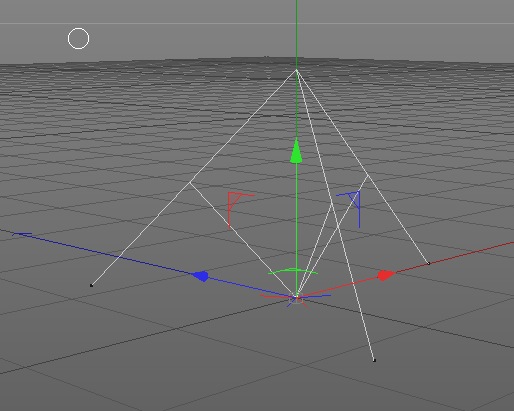Select the bottom-right base corner vertex point
514x411 pixels.
pyautogui.click(x=374, y=360)
